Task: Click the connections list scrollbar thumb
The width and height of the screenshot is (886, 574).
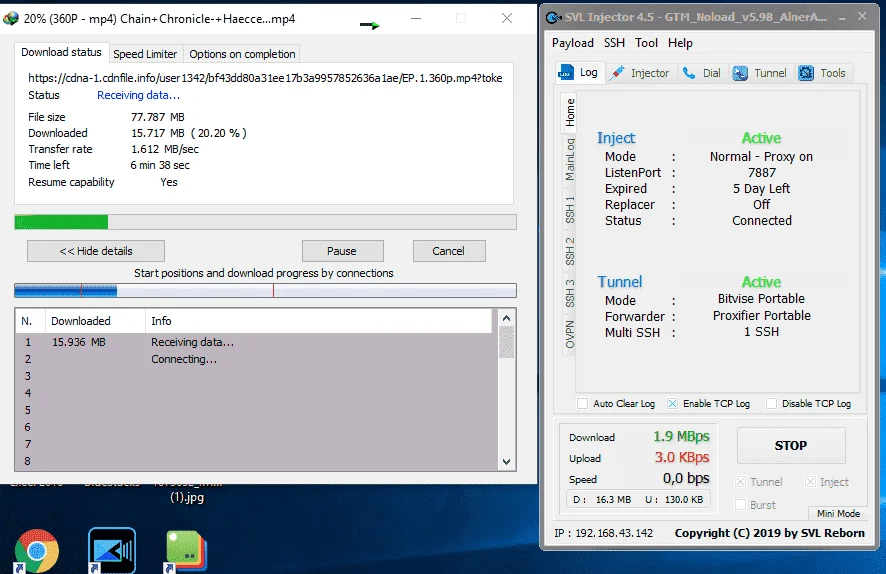Action: 506,342
